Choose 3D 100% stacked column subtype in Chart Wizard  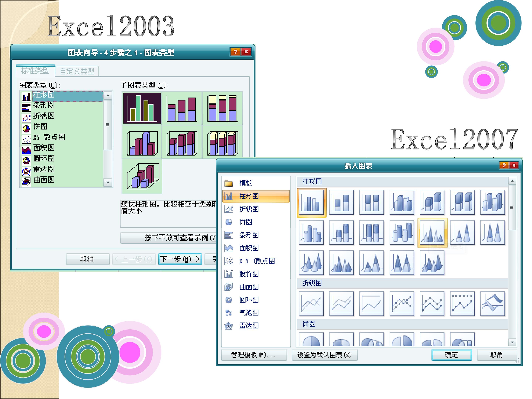[x=222, y=142]
